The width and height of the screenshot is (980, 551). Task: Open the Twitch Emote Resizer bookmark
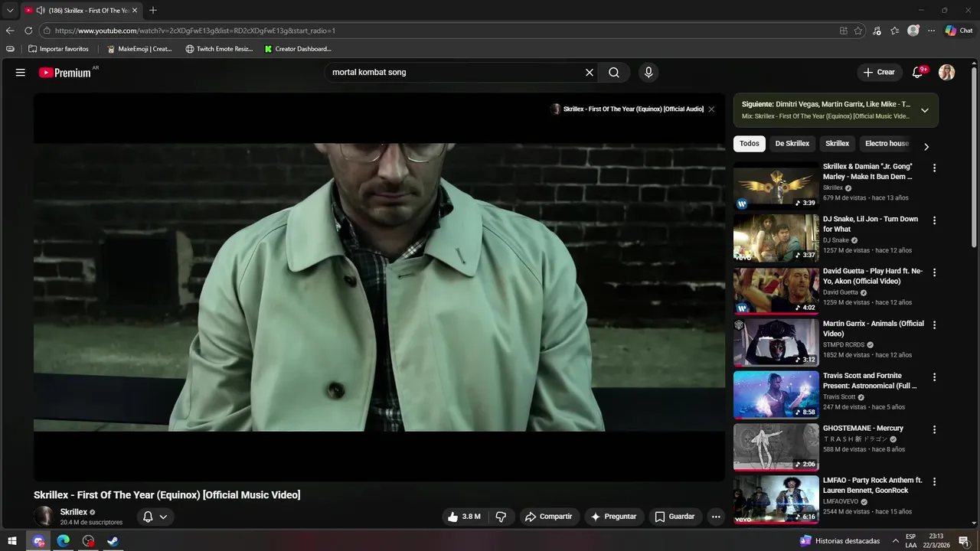click(x=219, y=49)
